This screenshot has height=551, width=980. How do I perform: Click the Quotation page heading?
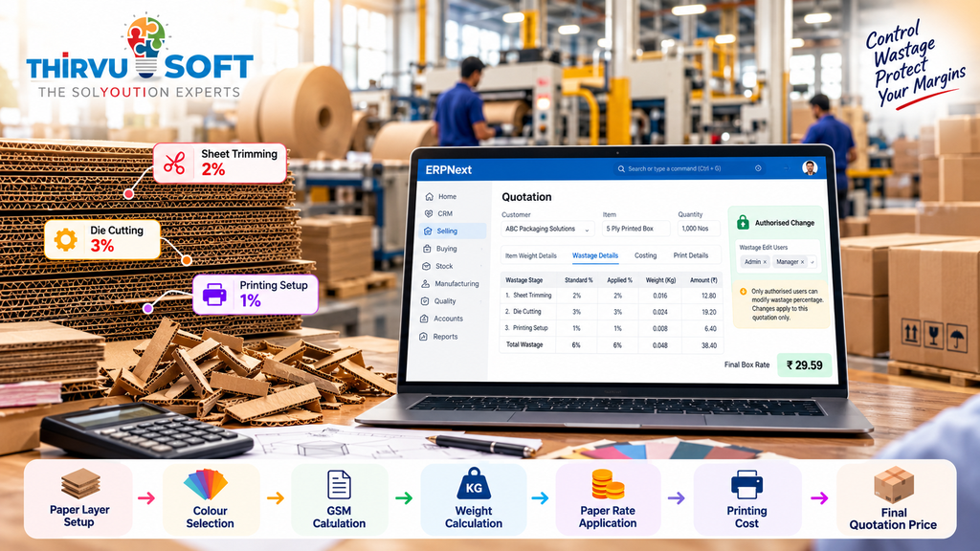coord(527,197)
